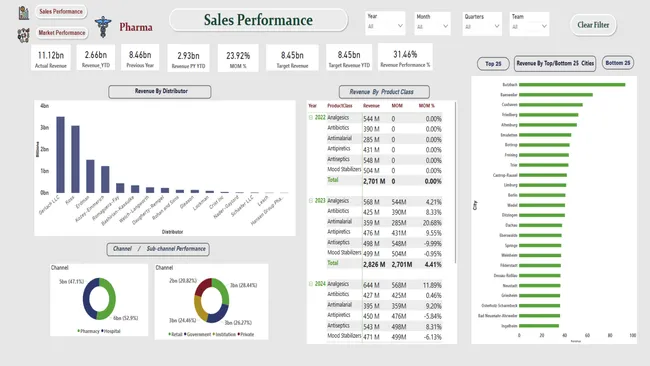Sort table by MOM % column header
The image size is (650, 366).
tap(427, 106)
